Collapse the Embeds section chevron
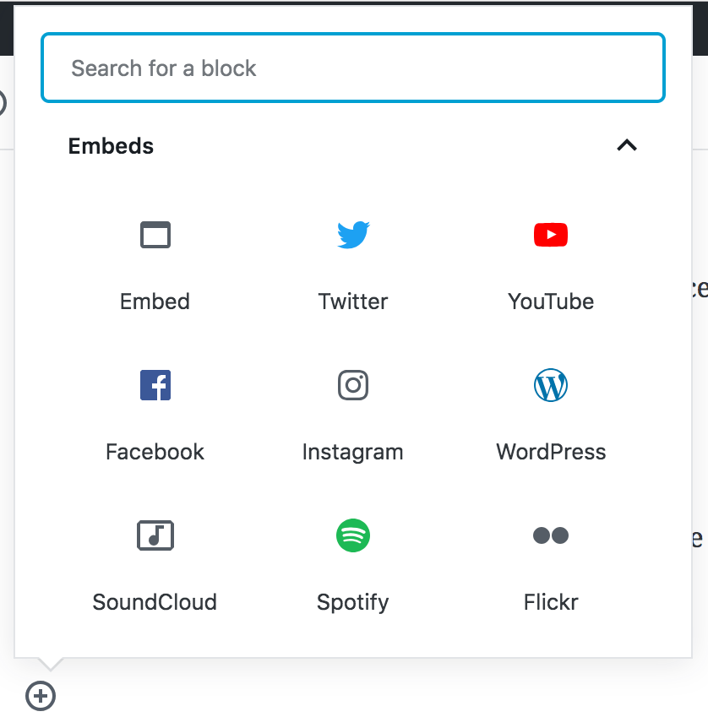Viewport: 708px width, 728px height. coord(626,145)
